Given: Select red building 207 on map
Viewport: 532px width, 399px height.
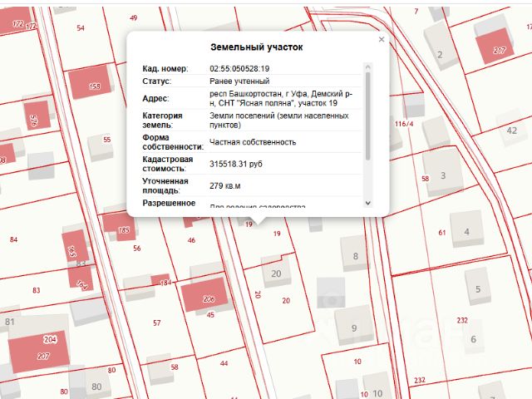Looking at the screenshot, I should click(x=38, y=352).
